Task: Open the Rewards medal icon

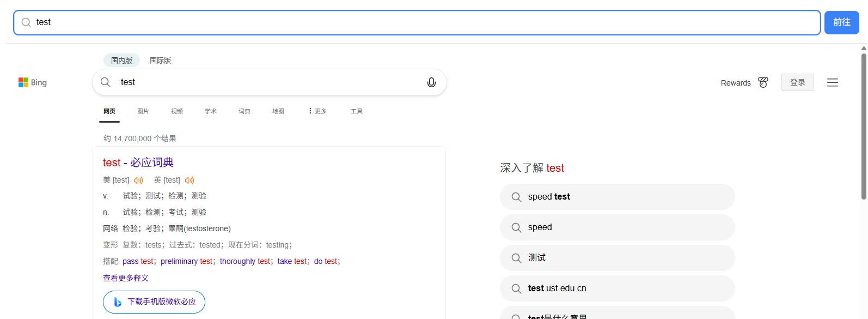Action: point(763,82)
